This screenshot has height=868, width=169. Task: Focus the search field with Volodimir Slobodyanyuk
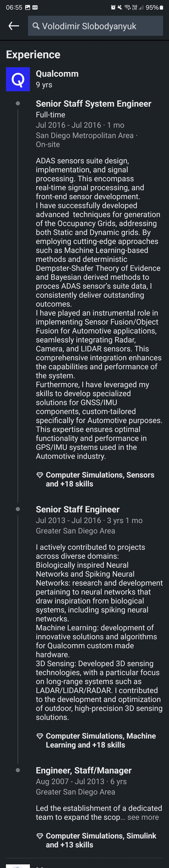pyautogui.click(x=95, y=26)
